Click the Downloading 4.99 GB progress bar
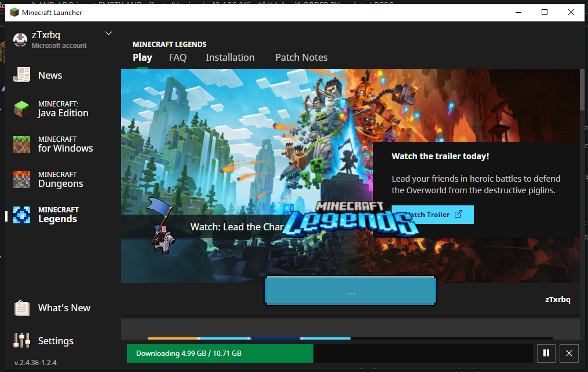 [x=330, y=353]
